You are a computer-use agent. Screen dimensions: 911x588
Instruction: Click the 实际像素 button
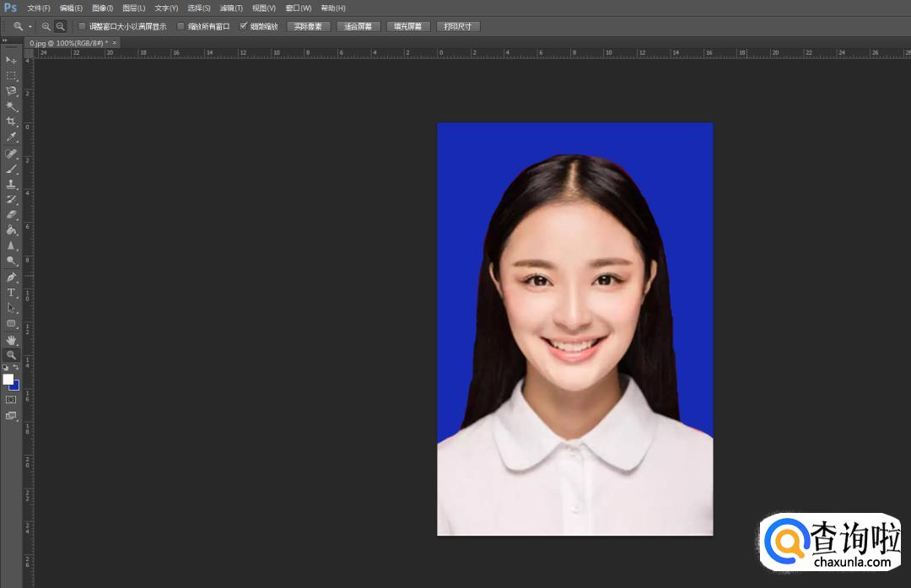pyautogui.click(x=309, y=26)
